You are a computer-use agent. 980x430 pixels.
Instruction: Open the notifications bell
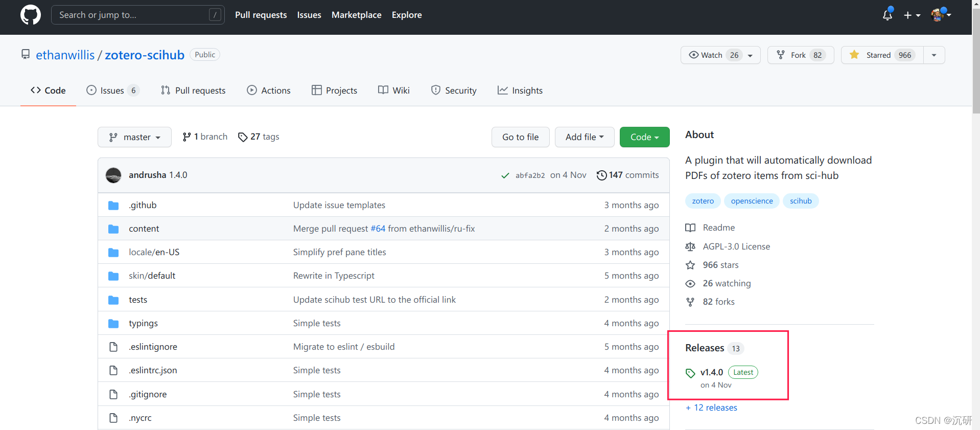[x=888, y=15]
